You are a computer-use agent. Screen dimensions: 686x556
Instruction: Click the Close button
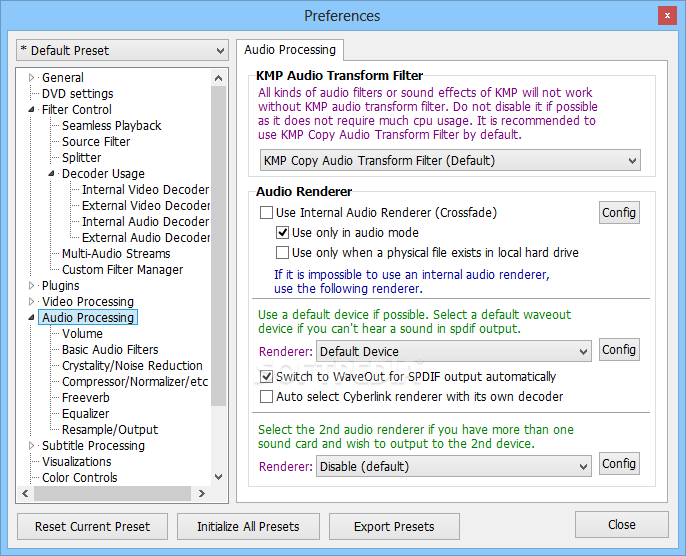coord(622,525)
